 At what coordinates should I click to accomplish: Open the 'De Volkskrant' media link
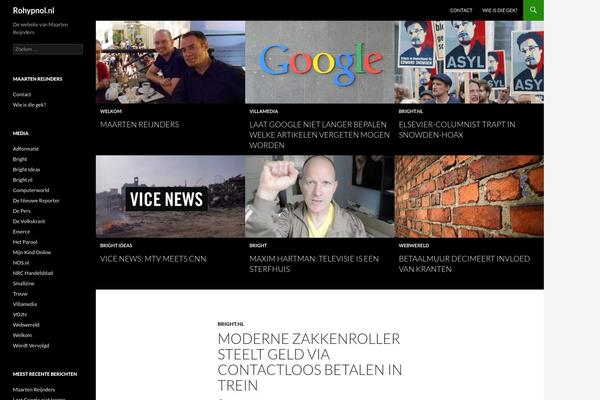coord(29,221)
